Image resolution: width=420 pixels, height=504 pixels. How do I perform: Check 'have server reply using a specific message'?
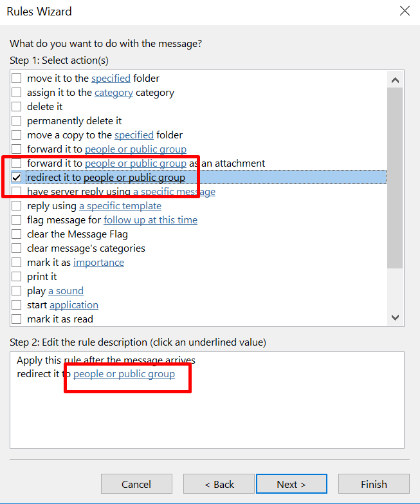click(16, 192)
